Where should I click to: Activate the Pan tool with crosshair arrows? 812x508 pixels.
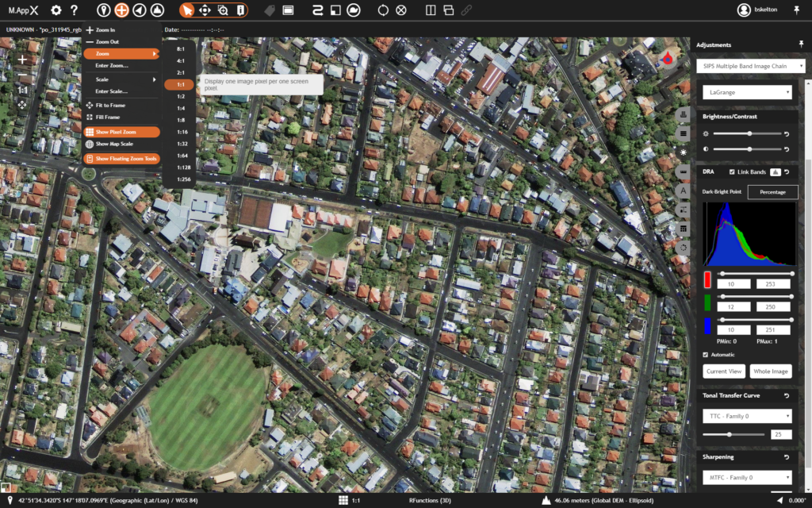(x=205, y=10)
